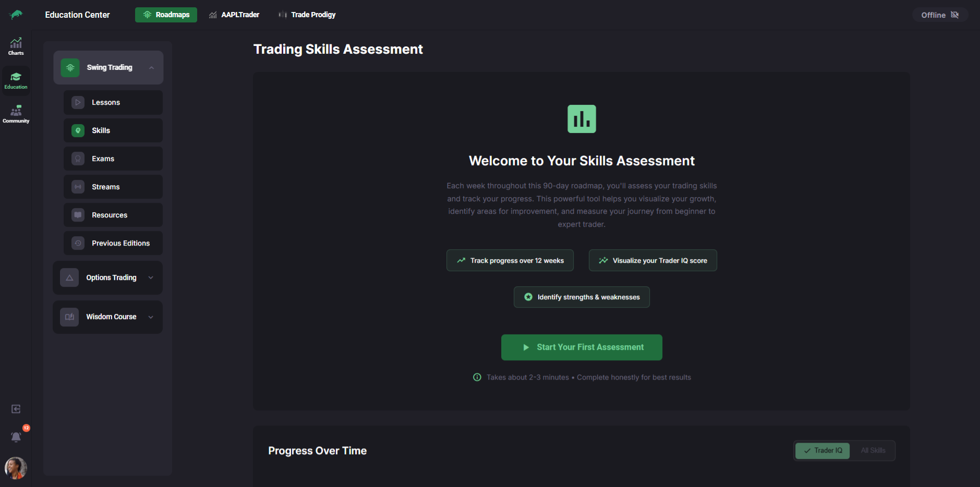The image size is (980, 487).
Task: Click the Education graduation cap icon
Action: pyautogui.click(x=16, y=80)
